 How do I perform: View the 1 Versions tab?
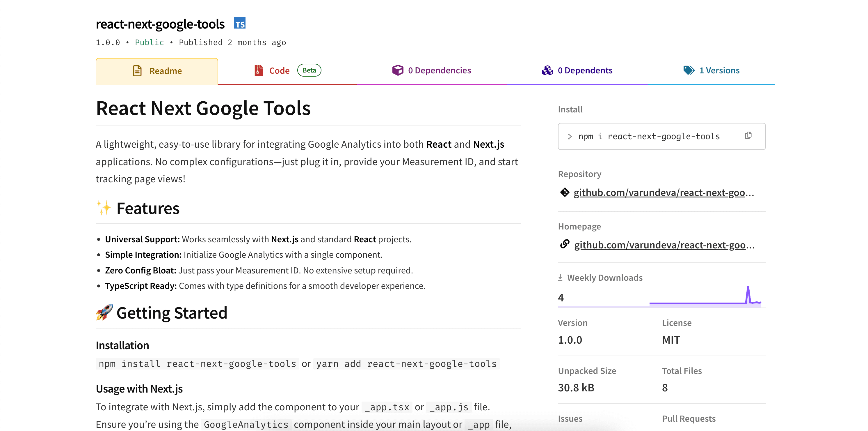[x=711, y=70]
